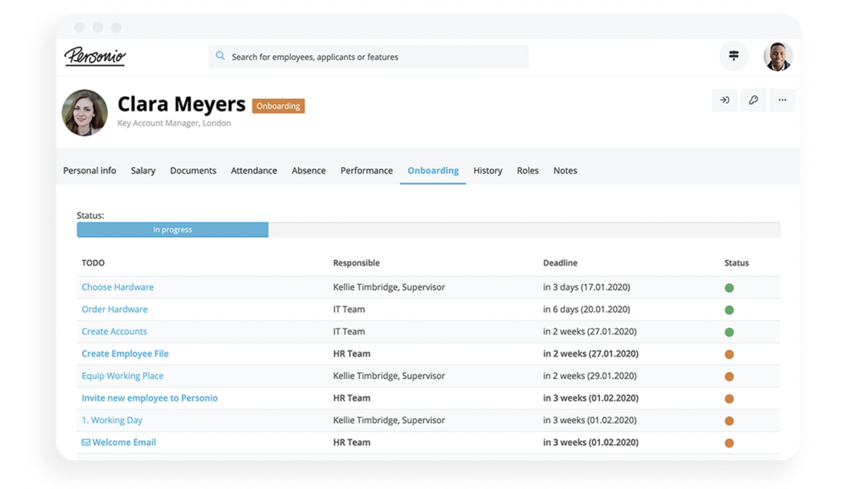The width and height of the screenshot is (868, 489).
Task: Click the login-as arrow icon button
Action: [x=724, y=100]
